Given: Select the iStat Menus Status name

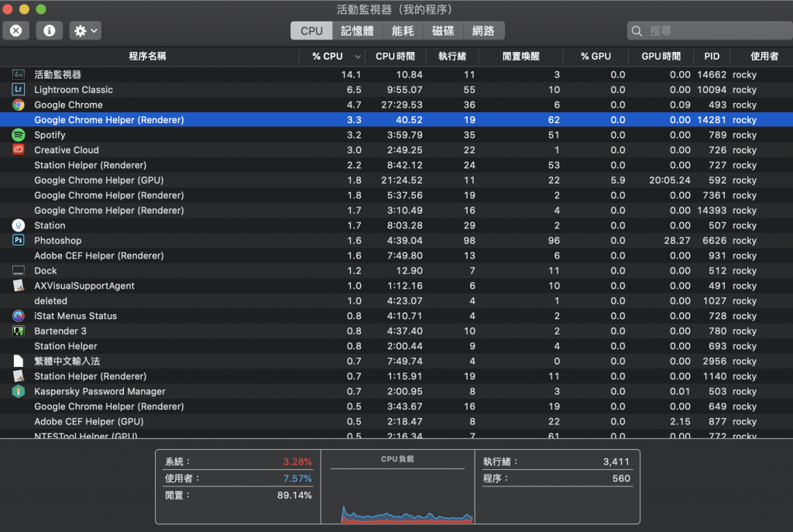Looking at the screenshot, I should (75, 316).
